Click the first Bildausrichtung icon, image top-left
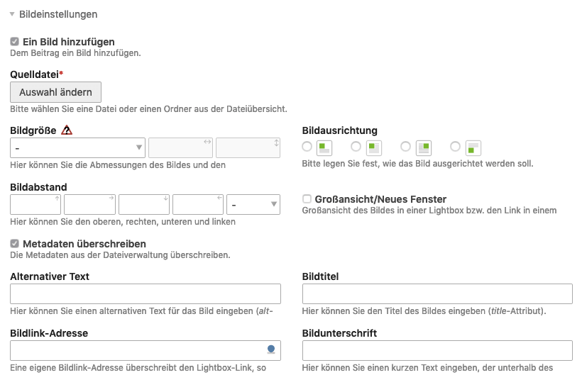 tap(324, 148)
